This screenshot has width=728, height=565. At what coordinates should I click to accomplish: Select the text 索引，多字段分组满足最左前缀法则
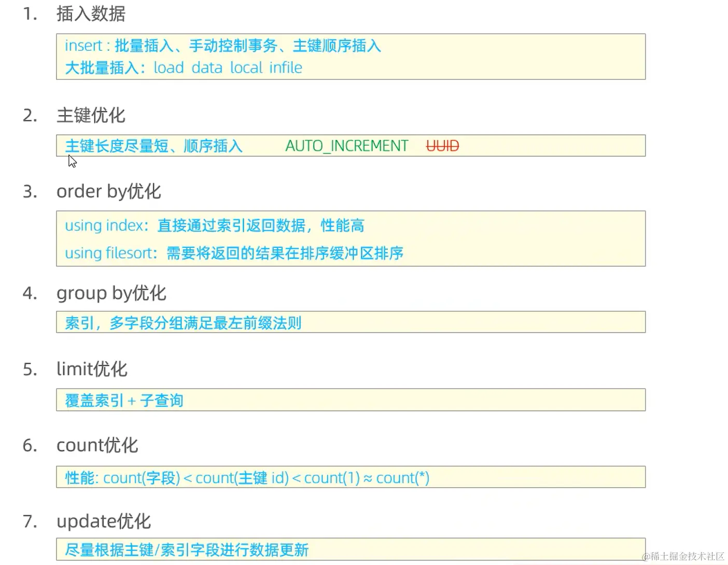coord(183,323)
